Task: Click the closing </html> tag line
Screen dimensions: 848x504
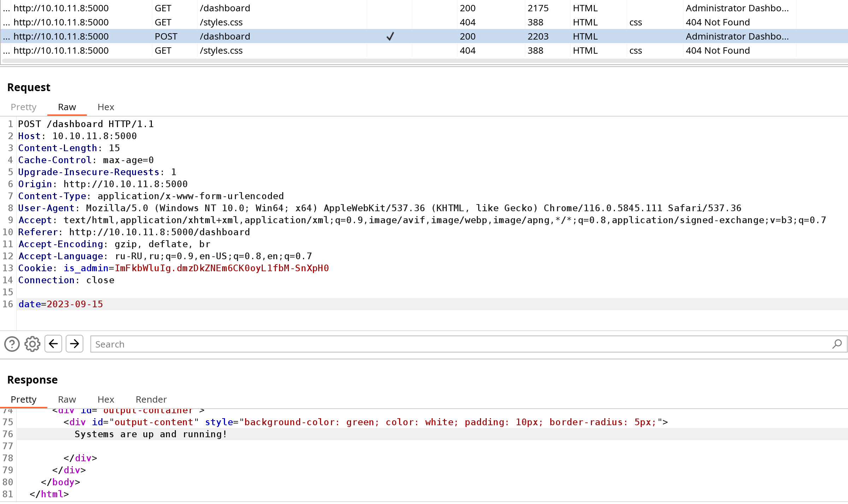Action: (x=49, y=494)
